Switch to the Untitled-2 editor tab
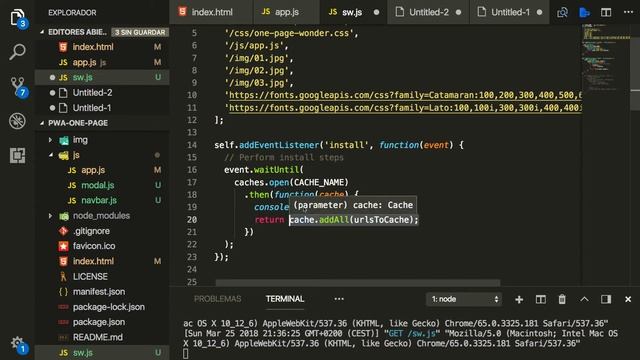Viewport: 640px width, 360px height. [428, 12]
